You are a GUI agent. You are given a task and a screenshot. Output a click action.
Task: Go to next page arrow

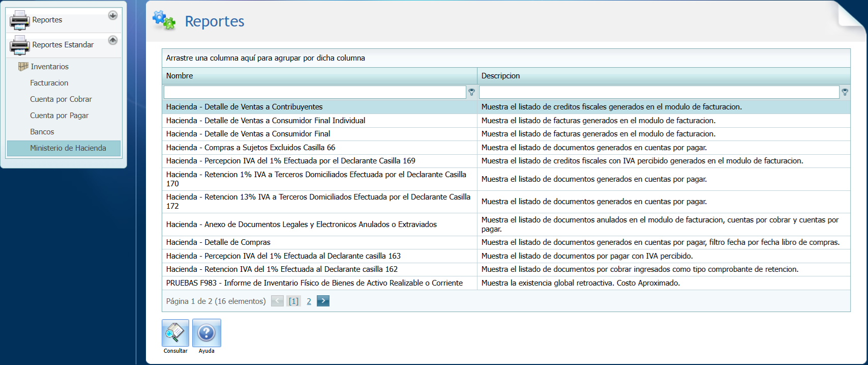323,301
